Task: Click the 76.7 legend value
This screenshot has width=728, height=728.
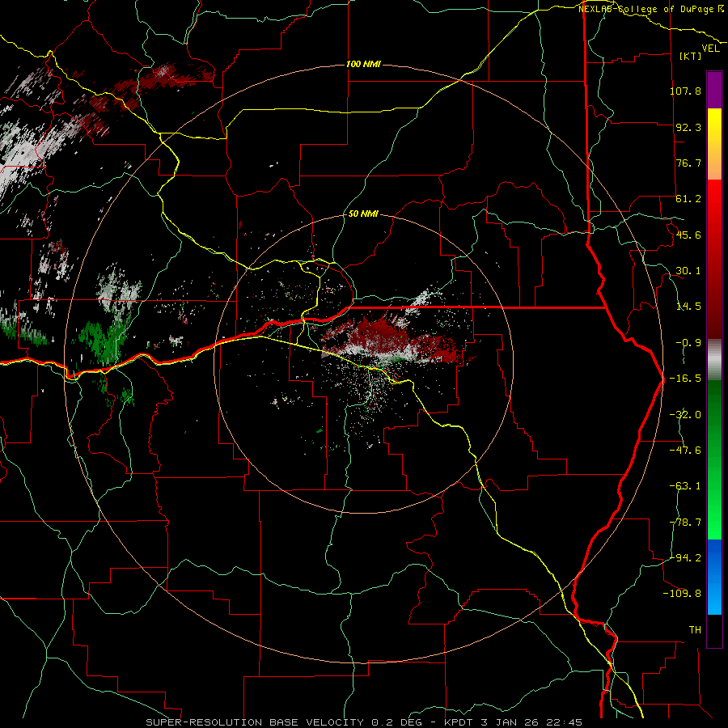Action: pyautogui.click(x=688, y=163)
